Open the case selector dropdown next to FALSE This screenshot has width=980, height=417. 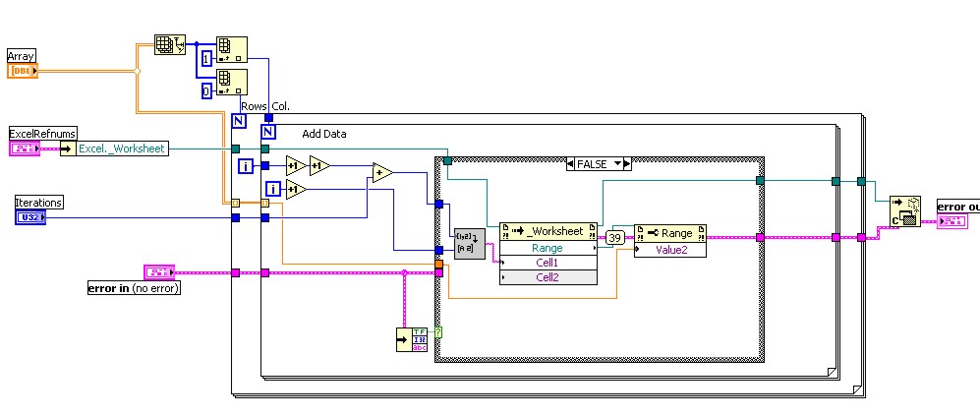point(618,164)
